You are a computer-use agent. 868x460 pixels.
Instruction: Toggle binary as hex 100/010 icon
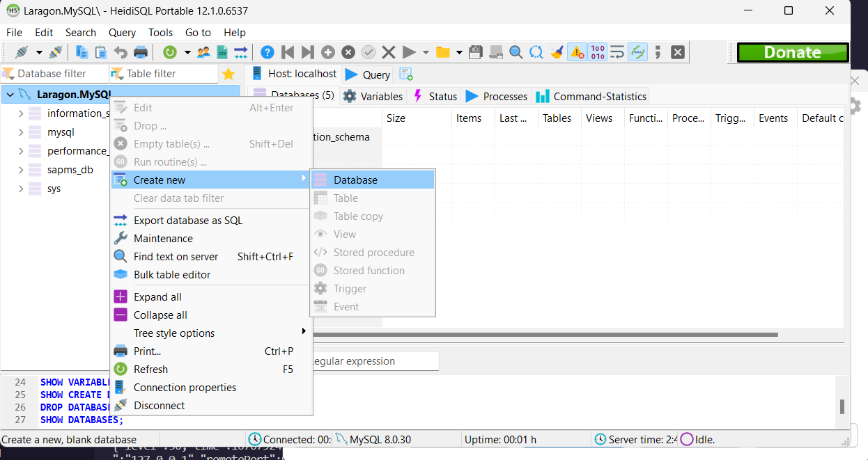coord(597,52)
